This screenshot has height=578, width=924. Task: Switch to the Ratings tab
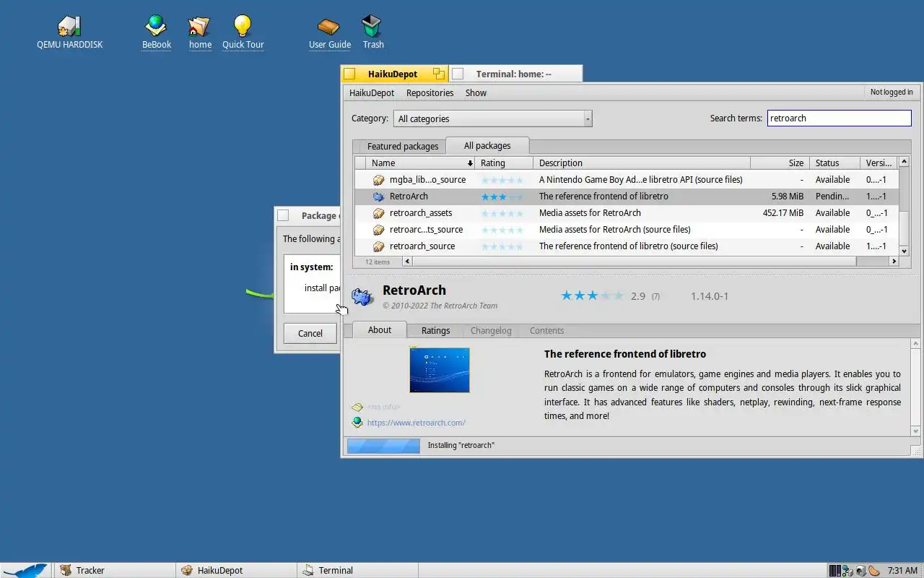(435, 330)
